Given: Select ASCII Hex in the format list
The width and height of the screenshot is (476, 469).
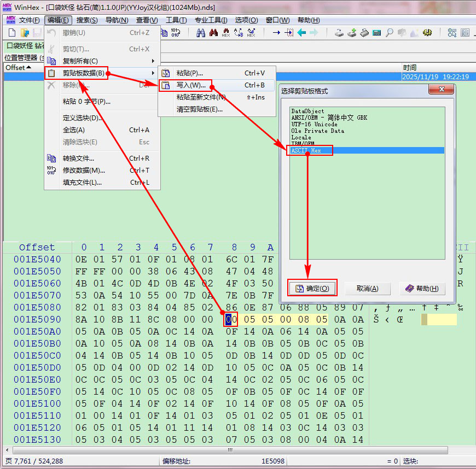Looking at the screenshot, I should (306, 150).
